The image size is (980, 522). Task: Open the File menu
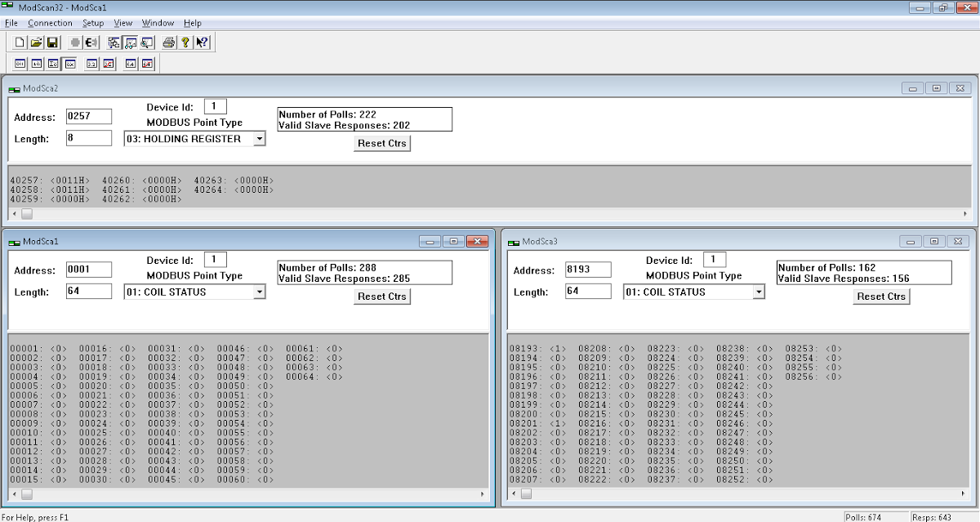tap(11, 23)
